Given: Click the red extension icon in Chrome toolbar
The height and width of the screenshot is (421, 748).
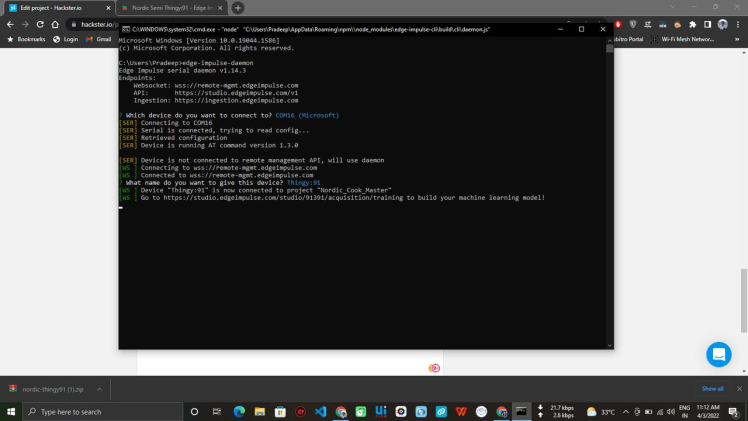Looking at the screenshot, I should pos(618,24).
